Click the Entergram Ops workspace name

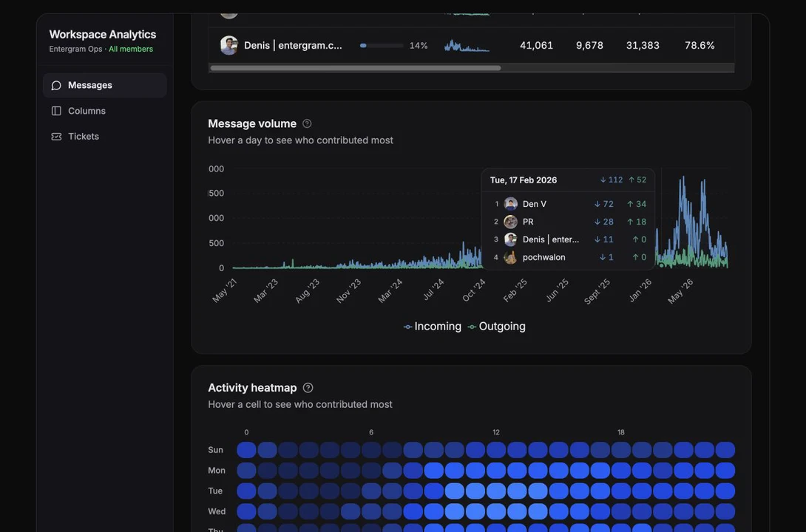tap(75, 50)
